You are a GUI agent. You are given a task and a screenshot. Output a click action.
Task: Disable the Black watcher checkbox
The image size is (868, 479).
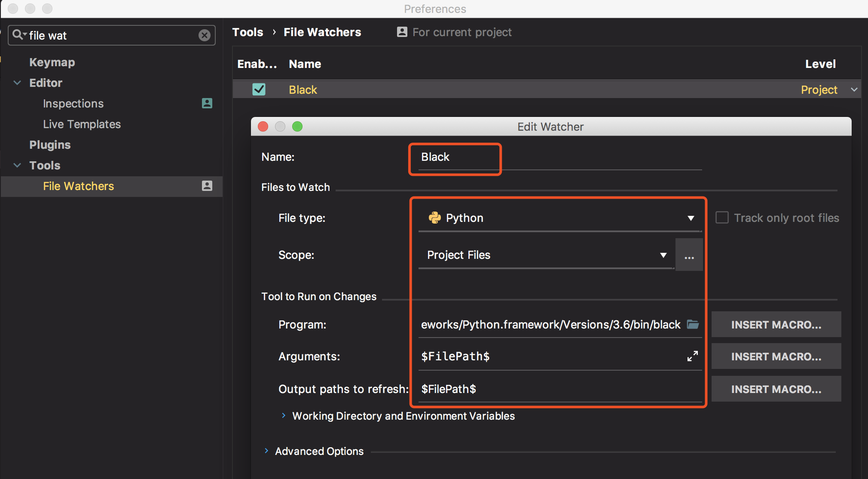pyautogui.click(x=259, y=89)
